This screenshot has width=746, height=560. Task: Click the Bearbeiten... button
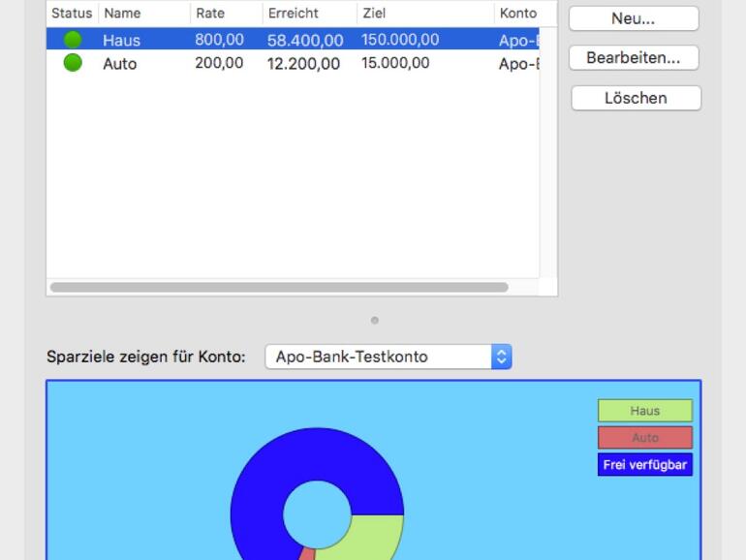pyautogui.click(x=634, y=57)
